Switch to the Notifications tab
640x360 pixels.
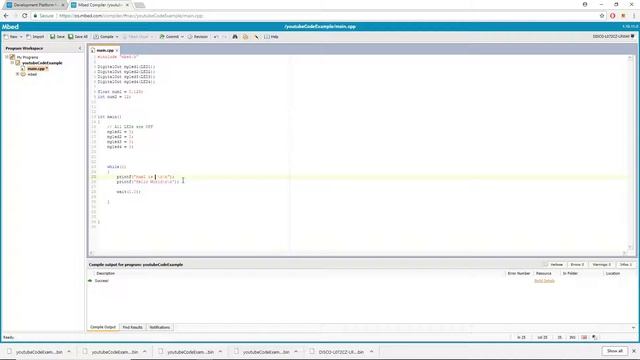[159, 327]
